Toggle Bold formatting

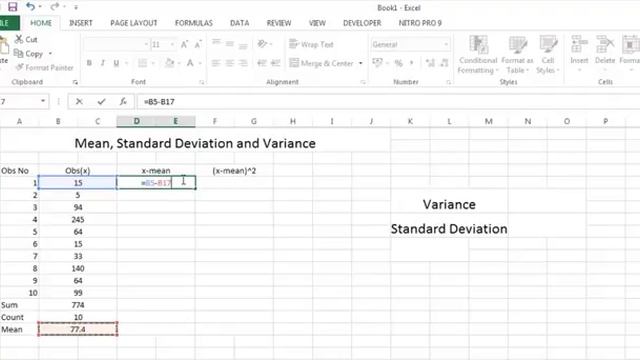(89, 63)
